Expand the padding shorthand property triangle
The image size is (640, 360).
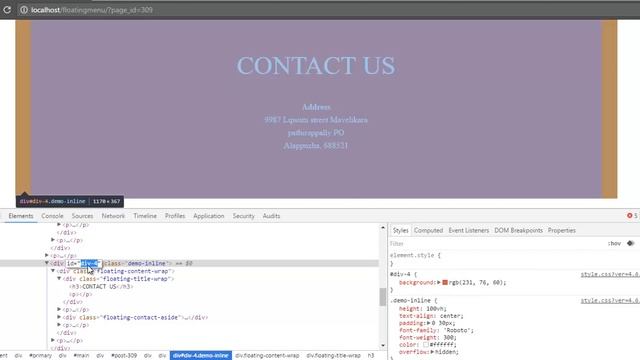pos(428,323)
